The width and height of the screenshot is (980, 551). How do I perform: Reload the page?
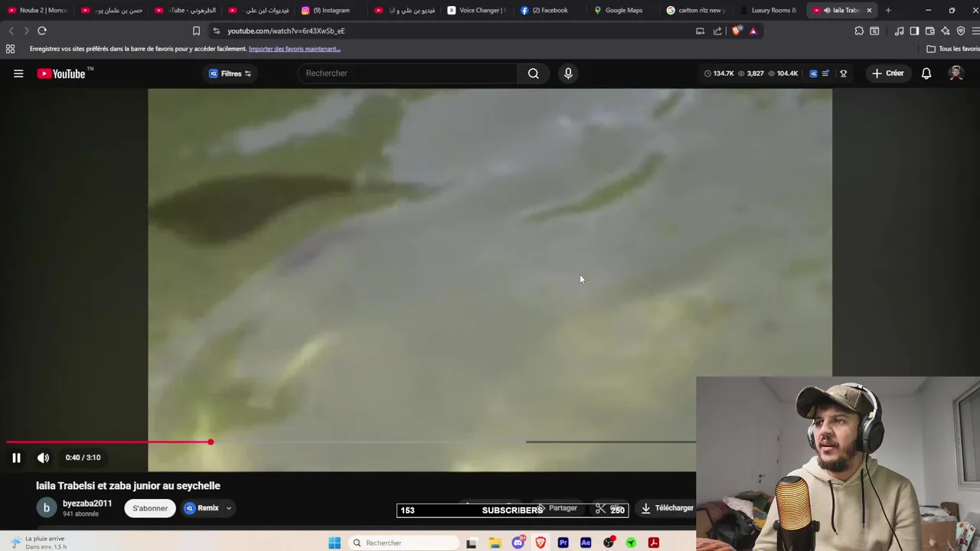click(x=42, y=31)
